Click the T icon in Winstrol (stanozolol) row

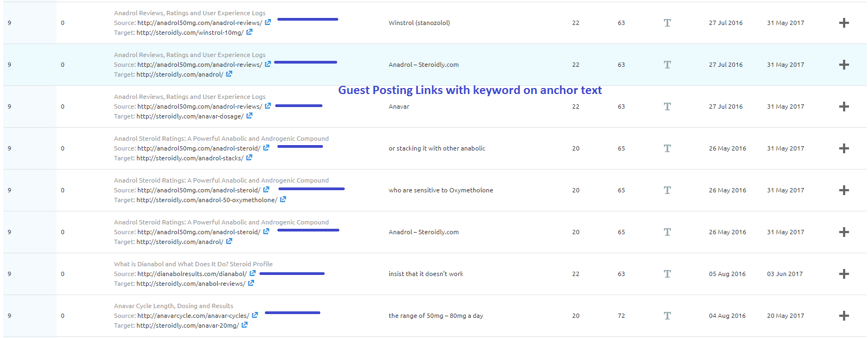667,23
